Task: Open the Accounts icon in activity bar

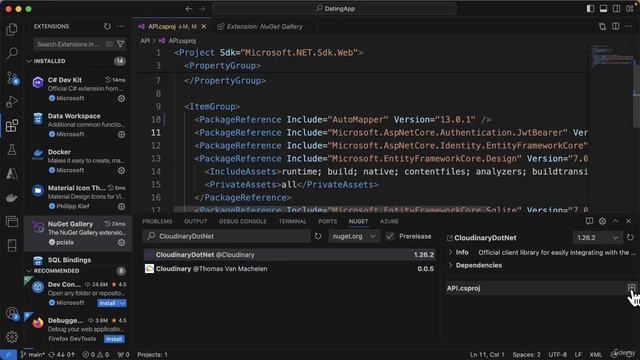Action: (x=12, y=313)
